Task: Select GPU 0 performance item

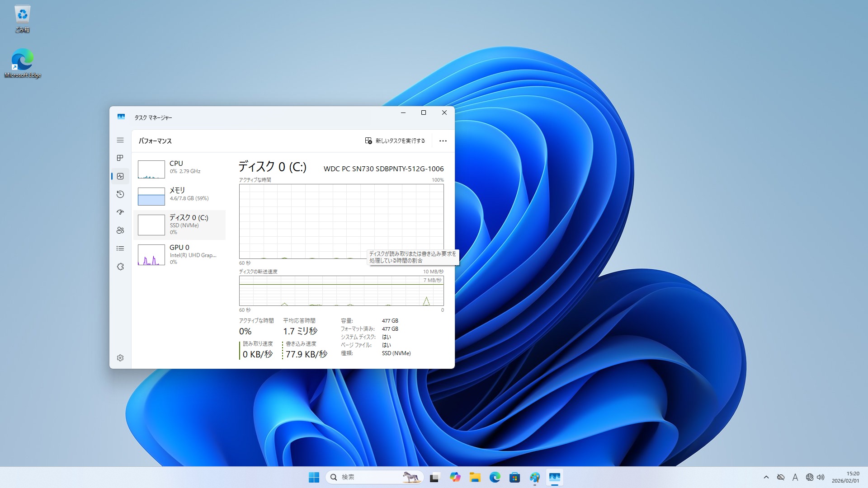Action: 180,254
